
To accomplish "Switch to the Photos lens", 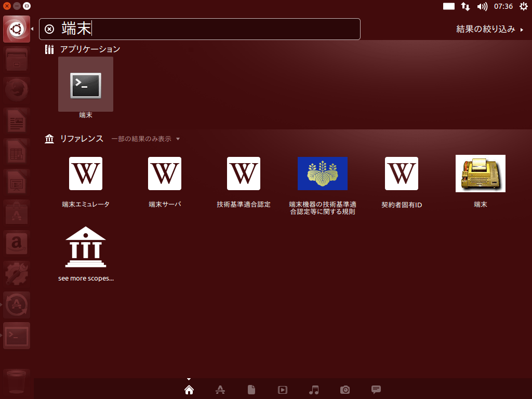I will (344, 390).
